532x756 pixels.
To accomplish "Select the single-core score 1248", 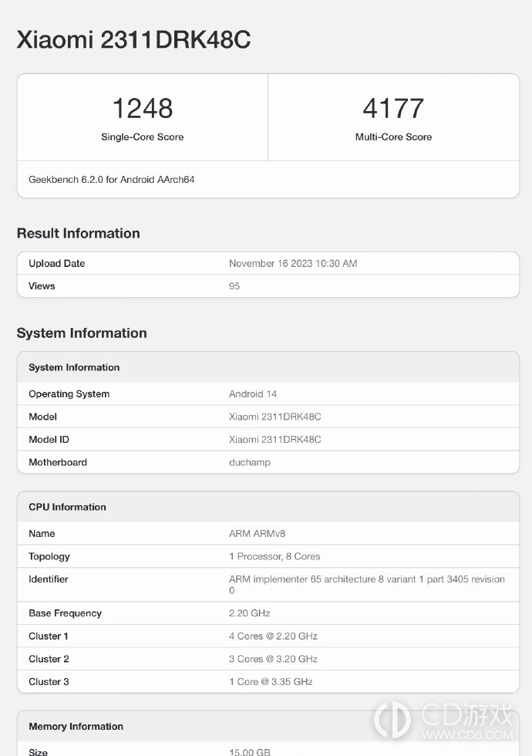I will pyautogui.click(x=143, y=108).
